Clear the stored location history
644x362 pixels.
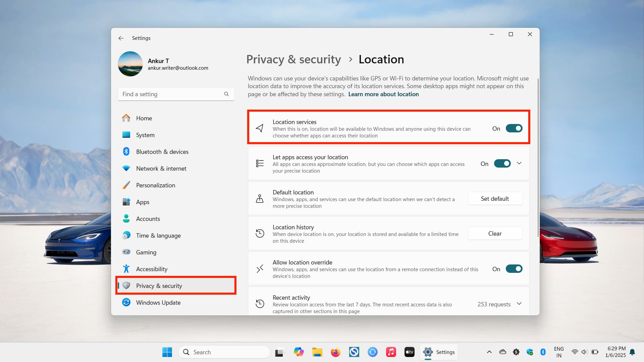click(495, 233)
